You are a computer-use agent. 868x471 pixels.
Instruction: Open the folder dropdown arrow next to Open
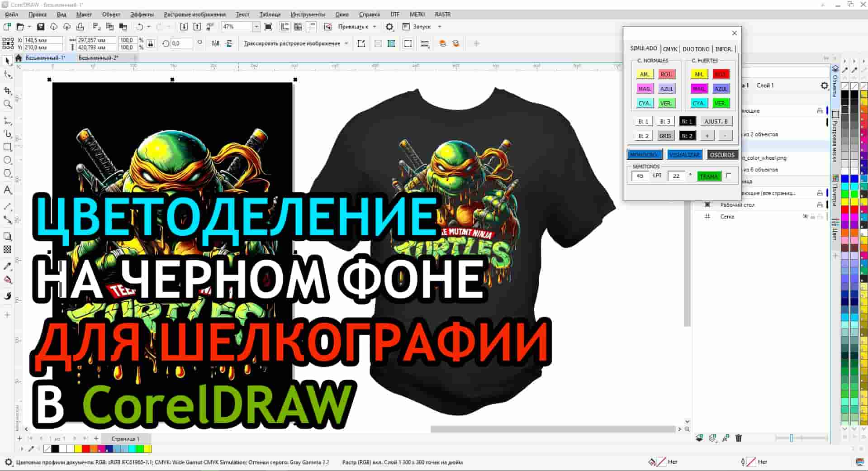coord(29,27)
